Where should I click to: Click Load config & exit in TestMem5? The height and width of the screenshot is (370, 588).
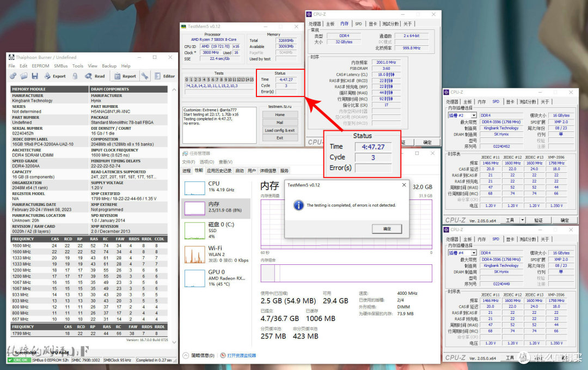tap(280, 131)
